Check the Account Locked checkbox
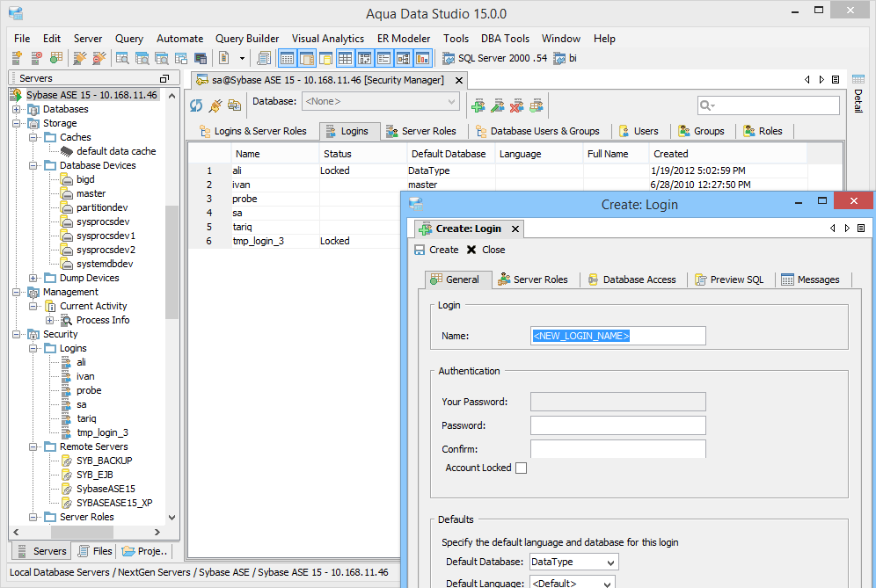Image resolution: width=876 pixels, height=588 pixels. pyautogui.click(x=521, y=468)
